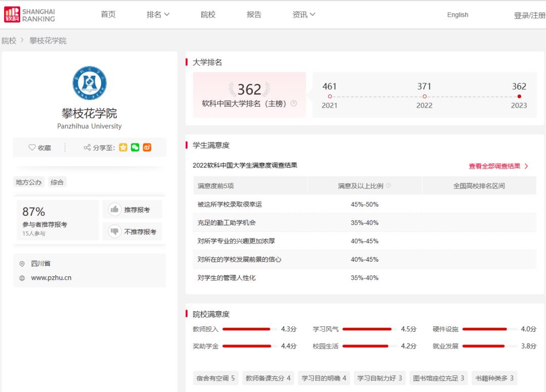Image resolution: width=546 pixels, height=392 pixels.
Task: Switch language to English
Action: point(458,15)
